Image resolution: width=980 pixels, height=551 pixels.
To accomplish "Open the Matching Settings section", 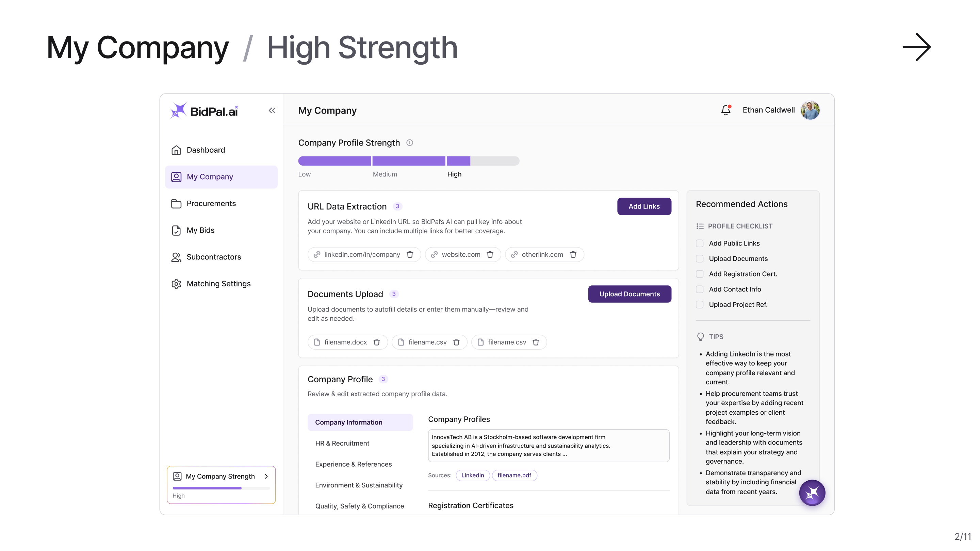I will tap(218, 284).
